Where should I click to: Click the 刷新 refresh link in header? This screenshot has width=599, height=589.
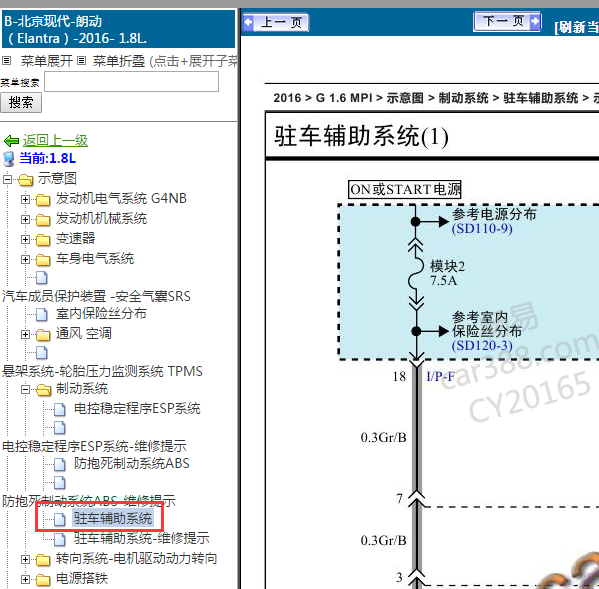tap(576, 27)
